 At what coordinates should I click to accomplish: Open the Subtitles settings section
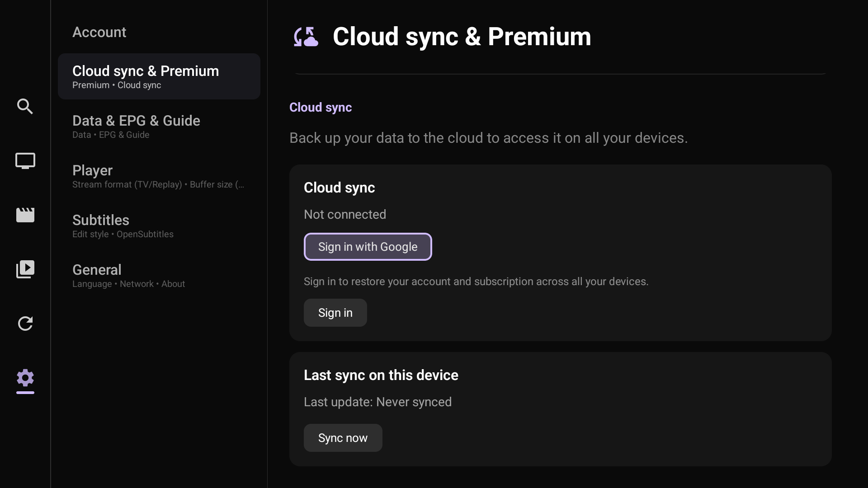coord(158,225)
